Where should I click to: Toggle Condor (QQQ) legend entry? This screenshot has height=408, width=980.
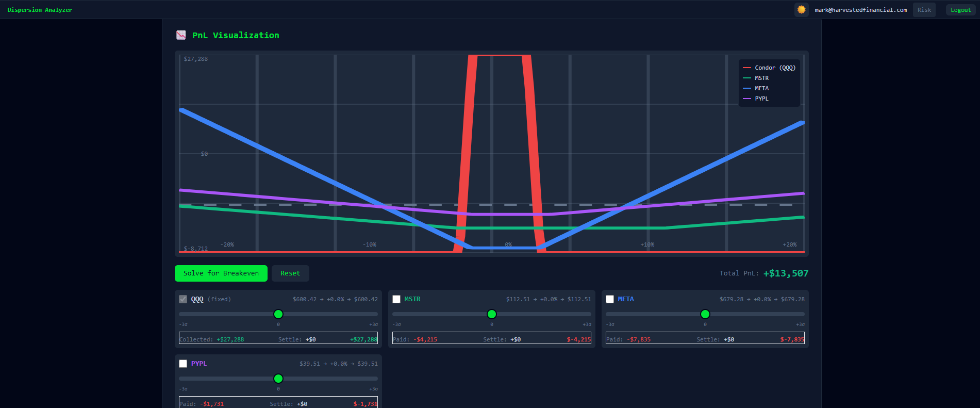[769, 68]
